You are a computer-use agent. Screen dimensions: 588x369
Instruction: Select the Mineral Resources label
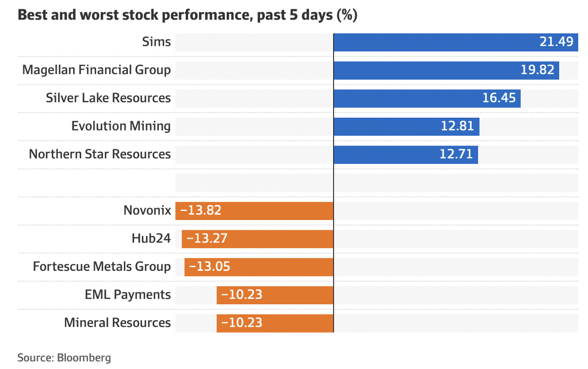[x=117, y=323]
